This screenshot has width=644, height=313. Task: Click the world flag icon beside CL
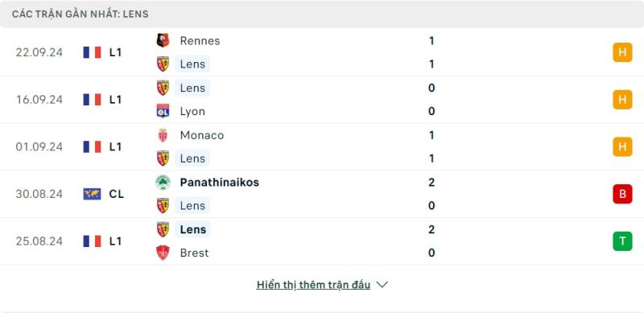92,194
